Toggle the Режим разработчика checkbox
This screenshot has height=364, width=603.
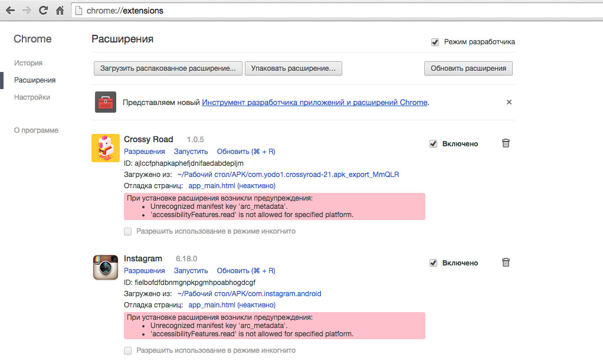[435, 42]
